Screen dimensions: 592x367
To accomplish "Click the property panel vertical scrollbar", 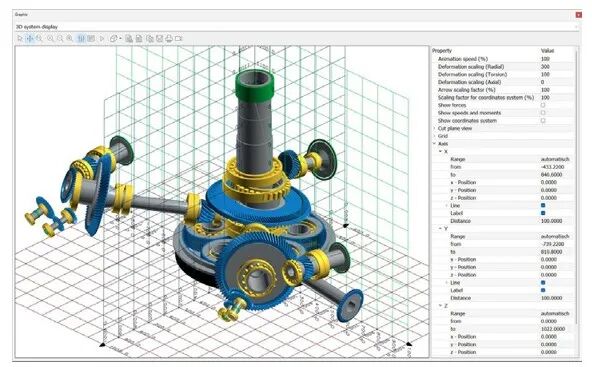I will click(x=577, y=185).
